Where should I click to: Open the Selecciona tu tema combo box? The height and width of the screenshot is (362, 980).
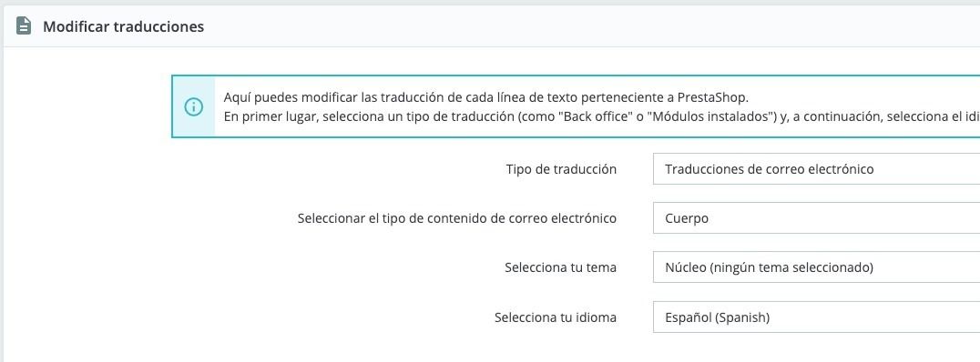(x=816, y=267)
